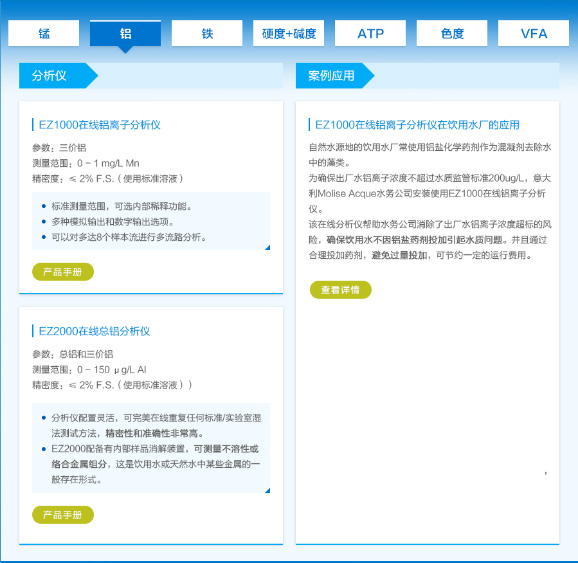This screenshot has width=578, height=563.
Task: Click bullet starting 分析仪配置灵活
Action: tap(156, 425)
